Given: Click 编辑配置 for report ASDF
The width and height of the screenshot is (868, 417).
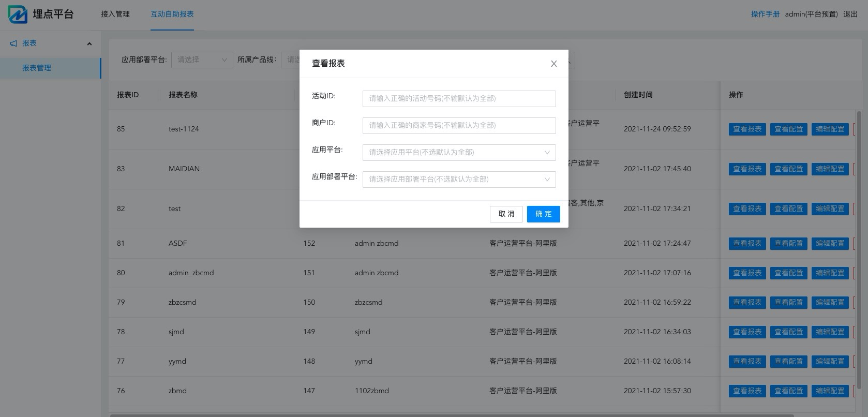Looking at the screenshot, I should [830, 244].
